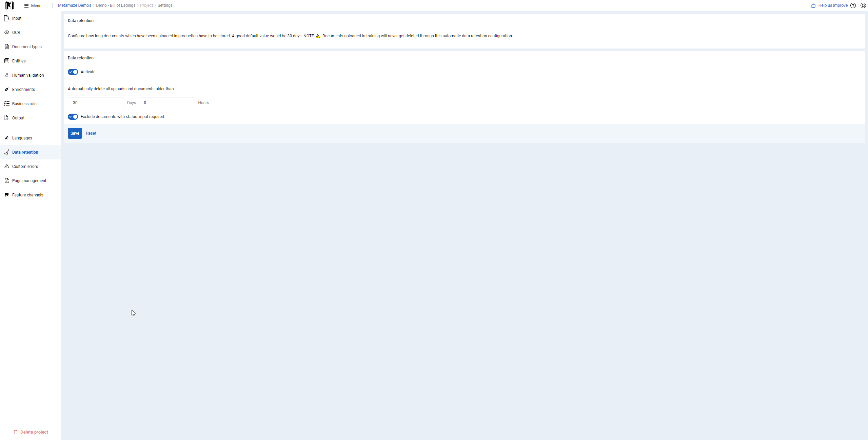Click the Entities list icon
868x440 pixels.
pyautogui.click(x=7, y=61)
